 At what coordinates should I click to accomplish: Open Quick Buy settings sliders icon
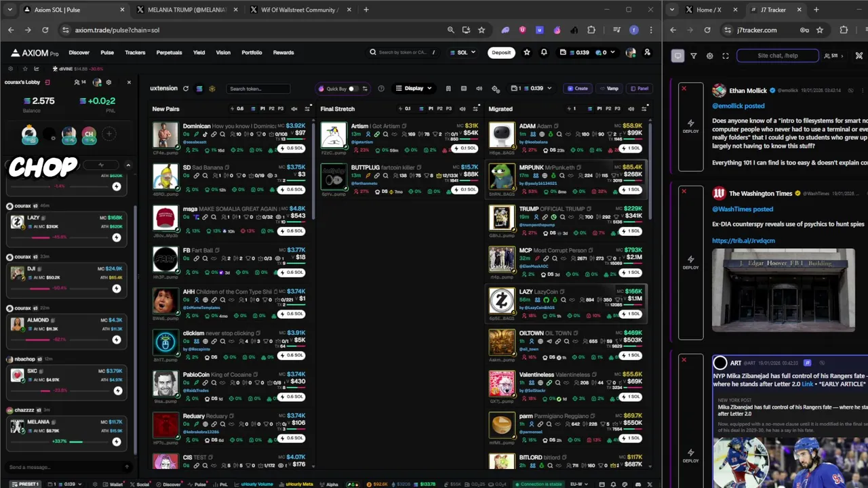[365, 89]
